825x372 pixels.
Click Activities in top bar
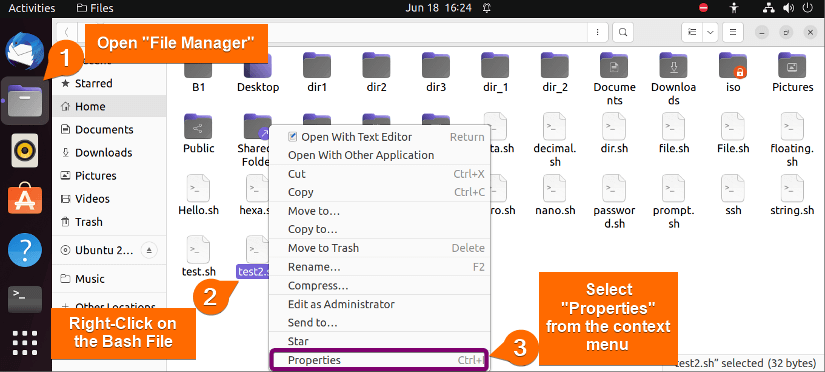(x=32, y=8)
